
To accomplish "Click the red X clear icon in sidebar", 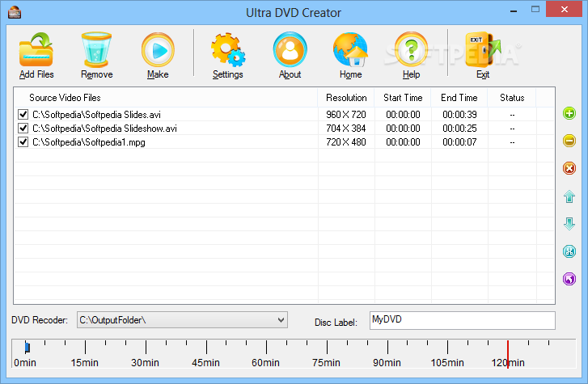I will pyautogui.click(x=569, y=168).
